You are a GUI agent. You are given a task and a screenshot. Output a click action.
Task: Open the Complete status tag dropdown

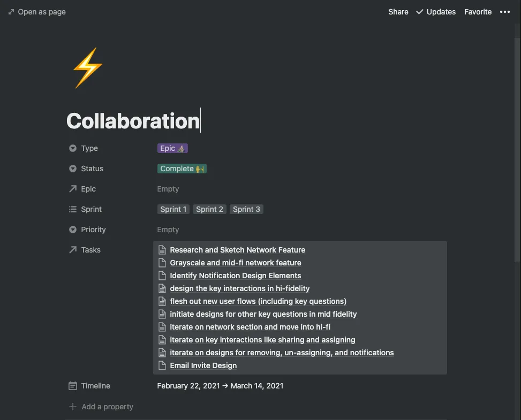tap(182, 169)
